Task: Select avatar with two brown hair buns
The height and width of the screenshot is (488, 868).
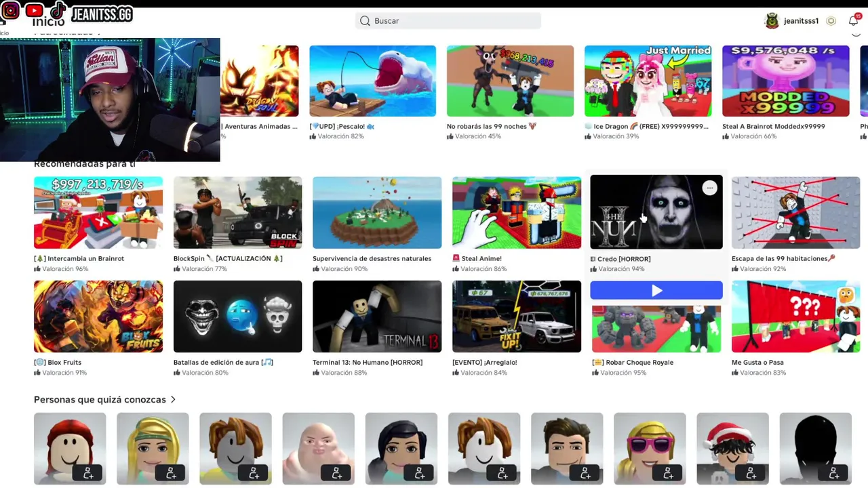Action: coord(235,449)
